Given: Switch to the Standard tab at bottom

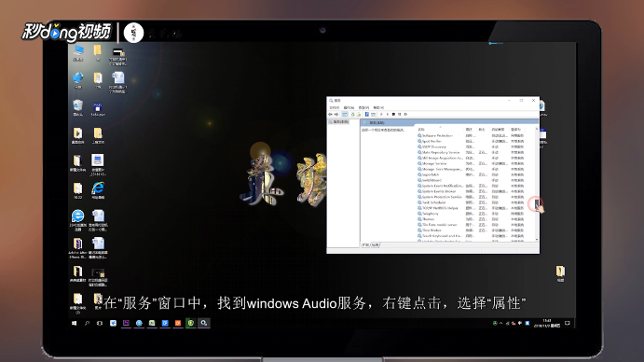Looking at the screenshot, I should point(376,244).
